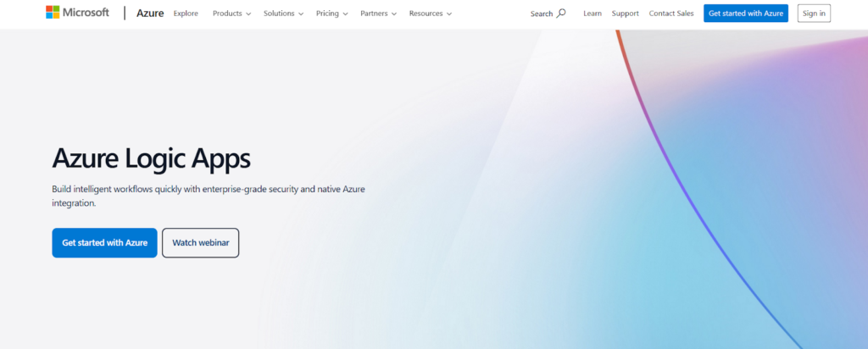Open the Support link
The image size is (868, 349).
pos(625,14)
